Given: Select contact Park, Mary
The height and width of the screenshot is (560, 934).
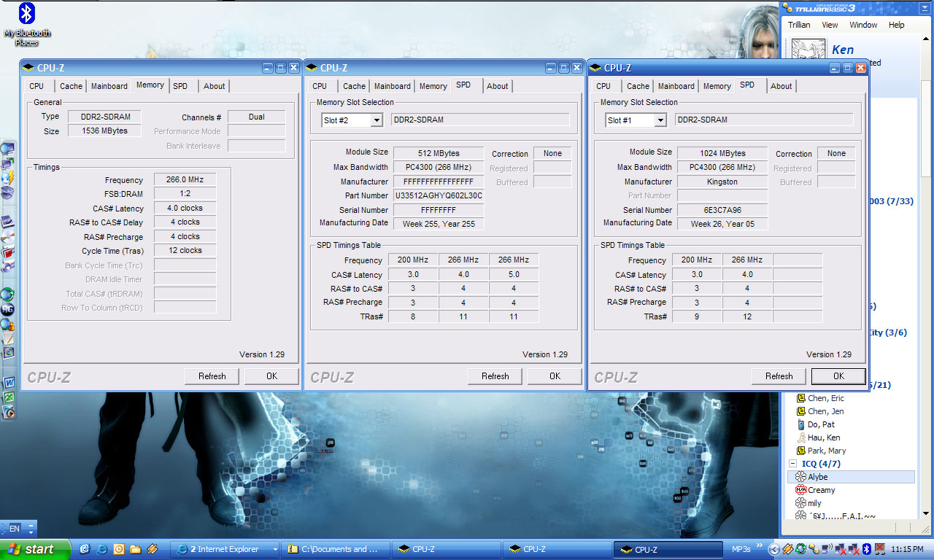Looking at the screenshot, I should click(x=827, y=451).
